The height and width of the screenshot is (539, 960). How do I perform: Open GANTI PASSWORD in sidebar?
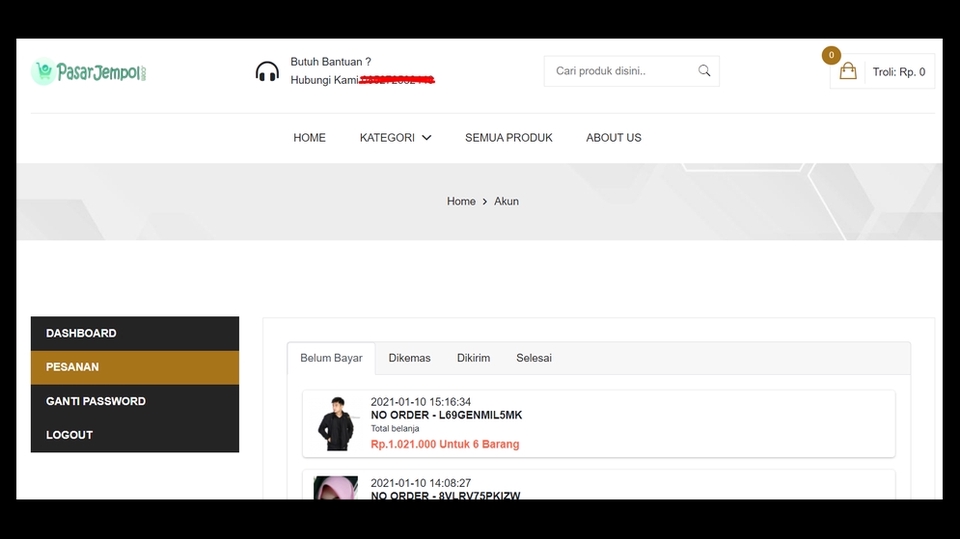[135, 401]
